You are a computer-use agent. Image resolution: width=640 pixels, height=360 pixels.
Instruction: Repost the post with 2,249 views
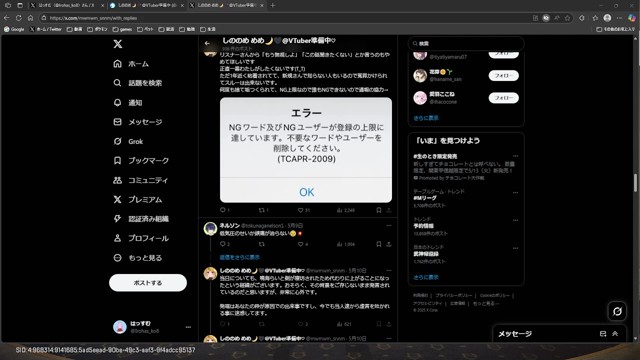tap(263, 210)
